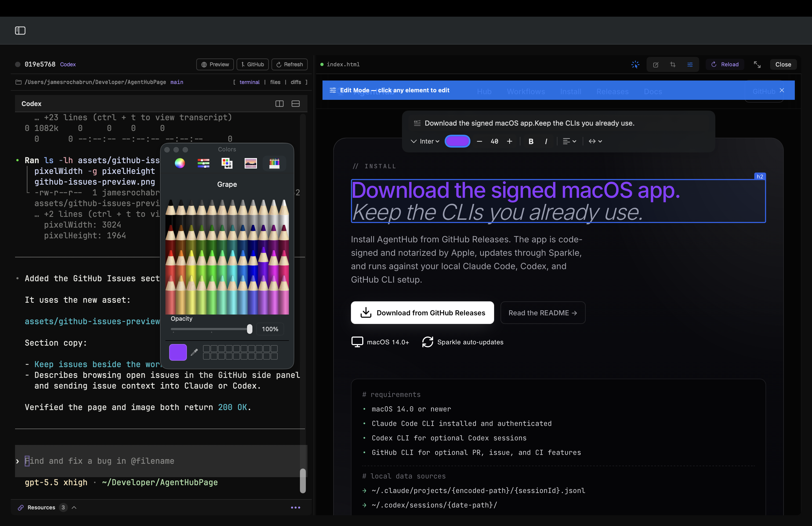The height and width of the screenshot is (526, 812).
Task: Open the GitHub button in session header
Action: [x=252, y=64]
